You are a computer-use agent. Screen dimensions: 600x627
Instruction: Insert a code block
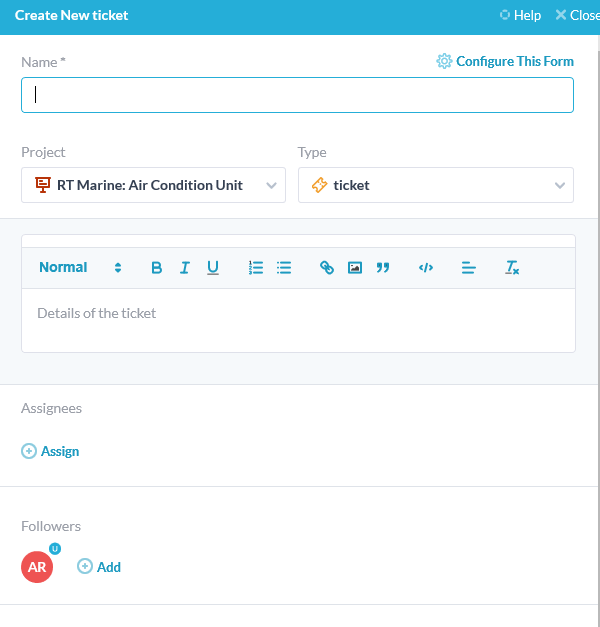click(x=426, y=268)
